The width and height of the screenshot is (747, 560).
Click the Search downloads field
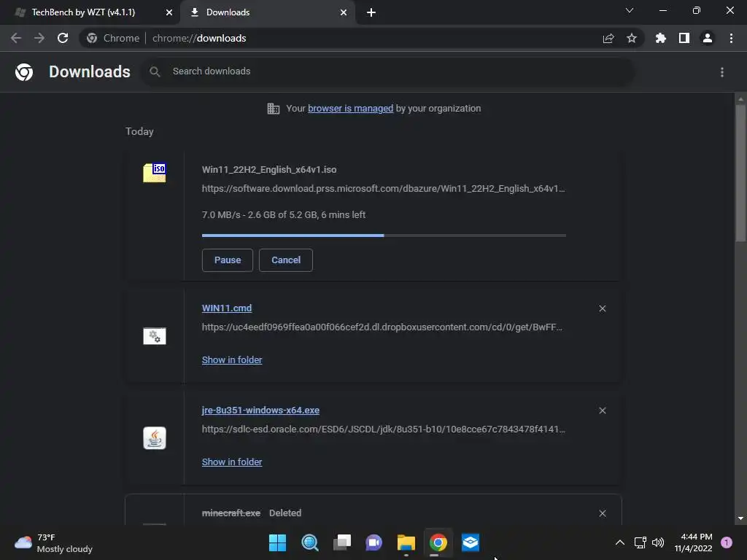(387, 71)
